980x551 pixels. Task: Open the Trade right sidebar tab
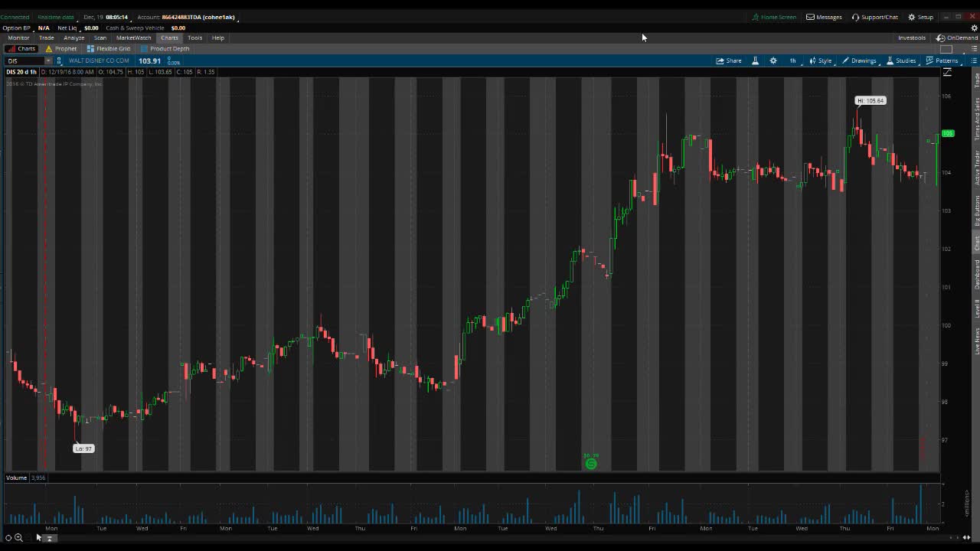(x=976, y=80)
